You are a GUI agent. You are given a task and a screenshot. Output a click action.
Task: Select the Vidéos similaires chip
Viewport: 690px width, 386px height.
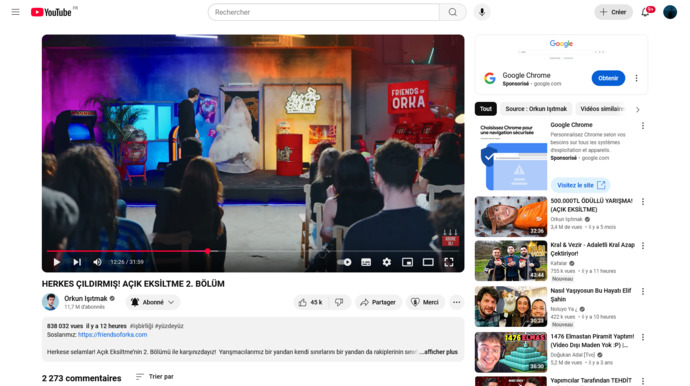point(602,109)
